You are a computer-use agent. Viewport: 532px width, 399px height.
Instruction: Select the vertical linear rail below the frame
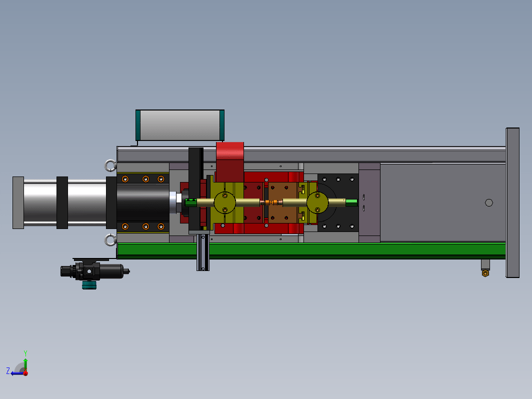[x=203, y=252]
